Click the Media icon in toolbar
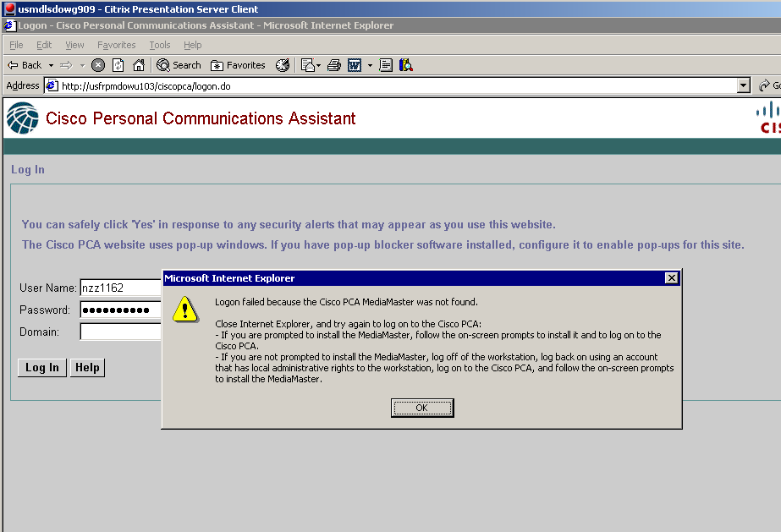The height and width of the screenshot is (532, 781). pyautogui.click(x=283, y=65)
